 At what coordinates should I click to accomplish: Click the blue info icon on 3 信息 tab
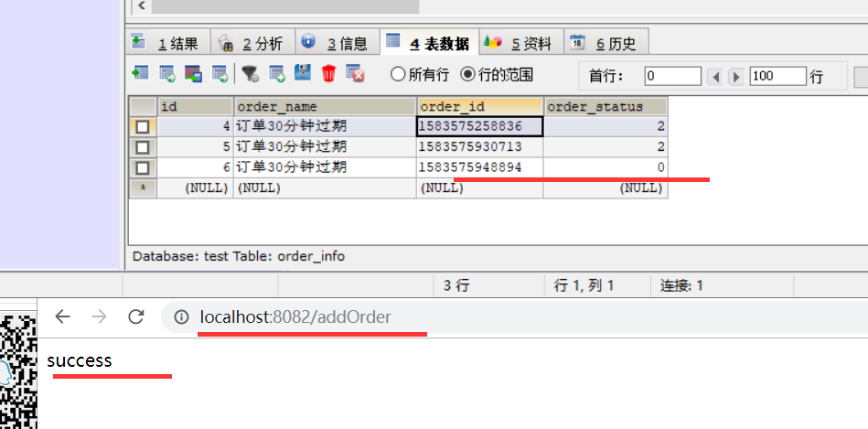click(308, 41)
